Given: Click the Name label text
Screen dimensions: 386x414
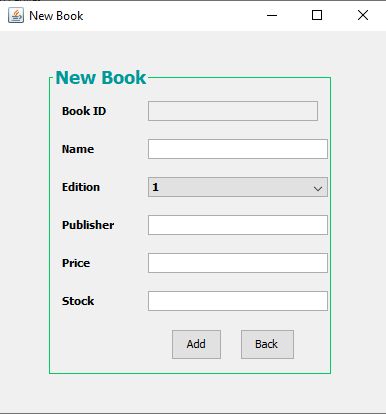Looking at the screenshot, I should pos(78,149).
